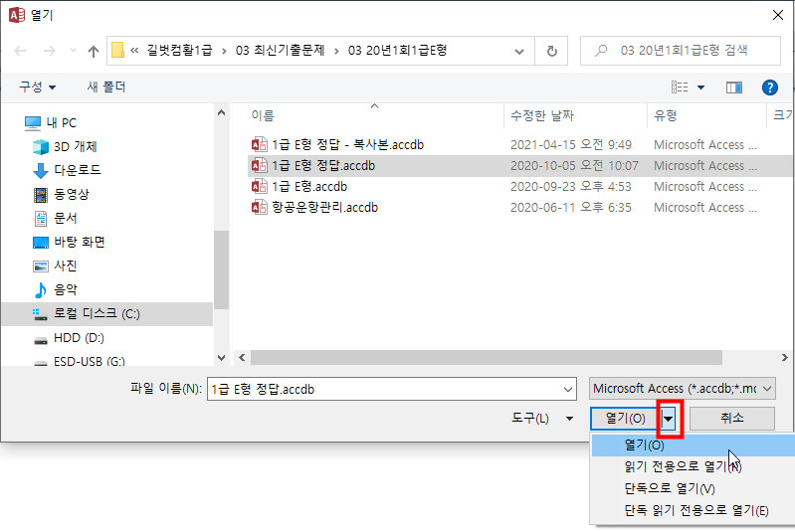795x532 pixels.
Task: Click the refresh folder icon
Action: pos(551,50)
